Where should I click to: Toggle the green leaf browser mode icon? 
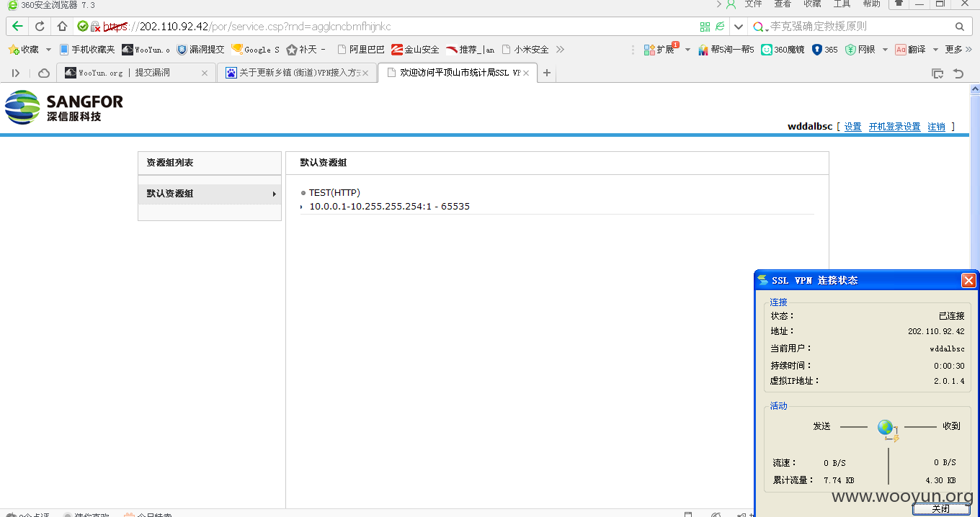point(720,27)
